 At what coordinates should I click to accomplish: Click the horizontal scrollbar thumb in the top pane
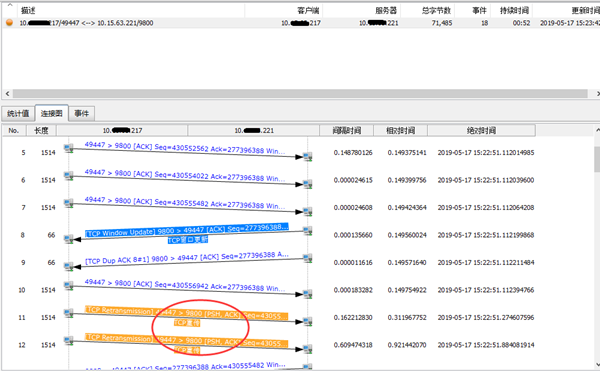(x=300, y=94)
